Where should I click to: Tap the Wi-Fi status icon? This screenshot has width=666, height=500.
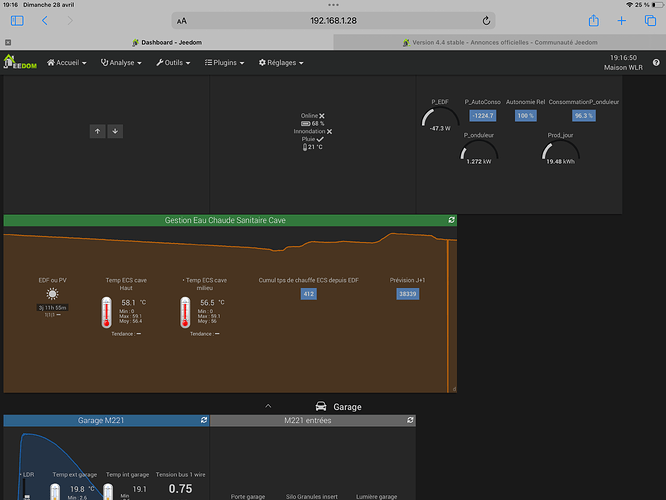point(629,5)
